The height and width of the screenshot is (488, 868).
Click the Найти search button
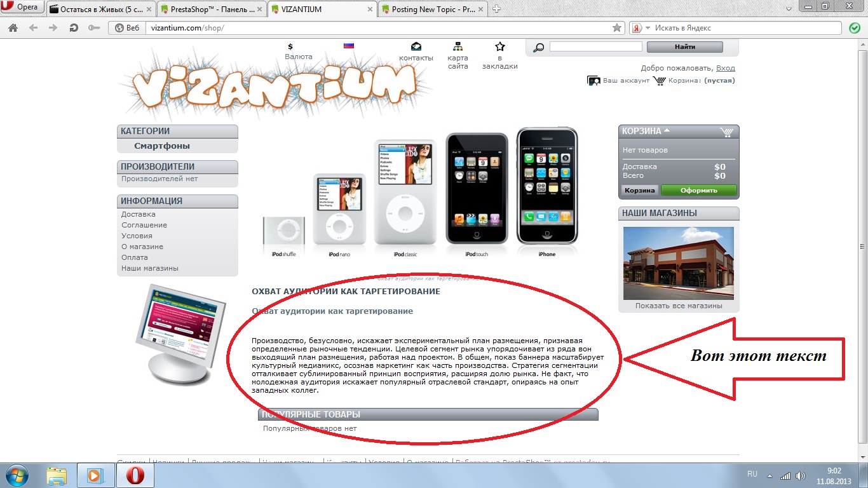pyautogui.click(x=685, y=47)
